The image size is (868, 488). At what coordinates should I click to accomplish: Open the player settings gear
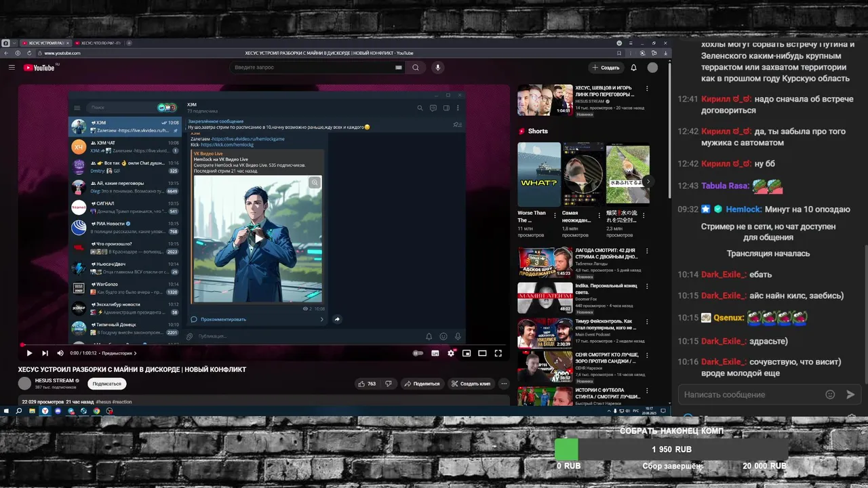click(x=451, y=353)
